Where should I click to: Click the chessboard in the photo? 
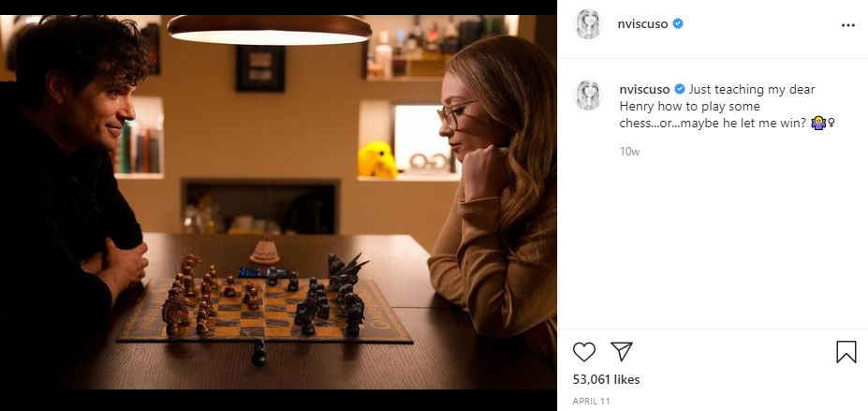(x=265, y=310)
